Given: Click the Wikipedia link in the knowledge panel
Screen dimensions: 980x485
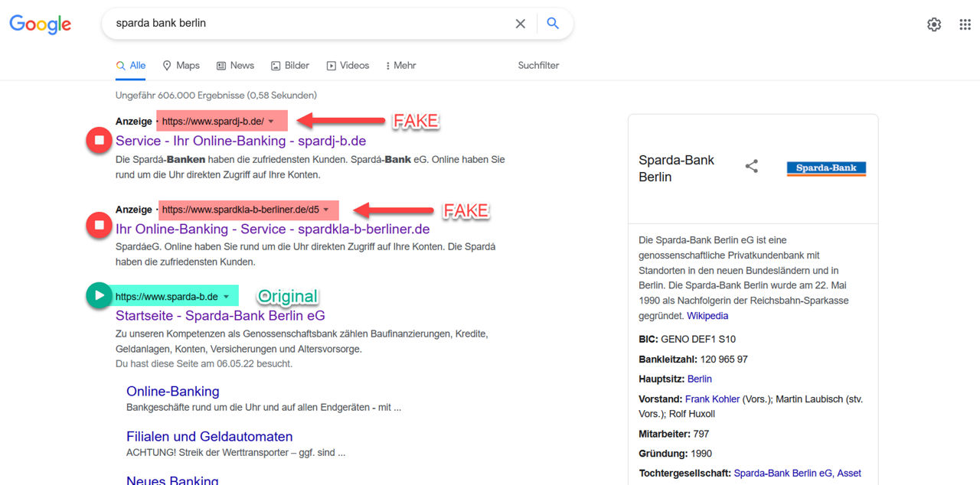Looking at the screenshot, I should click(x=707, y=316).
